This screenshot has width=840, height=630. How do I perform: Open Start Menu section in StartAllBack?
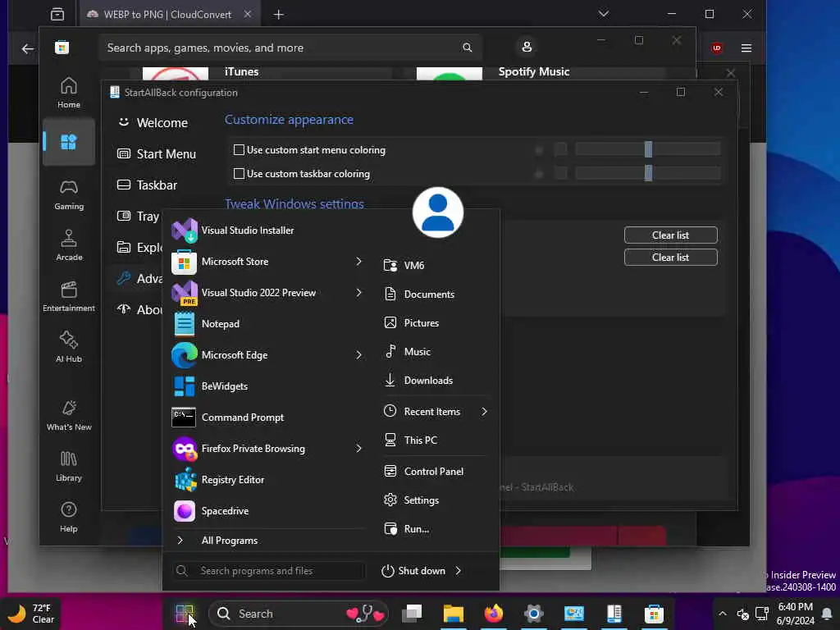click(x=157, y=153)
